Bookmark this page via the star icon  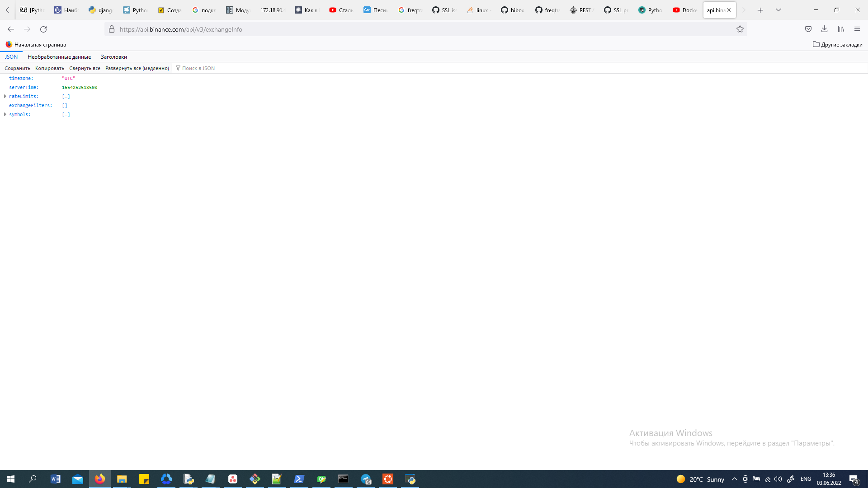pos(740,29)
